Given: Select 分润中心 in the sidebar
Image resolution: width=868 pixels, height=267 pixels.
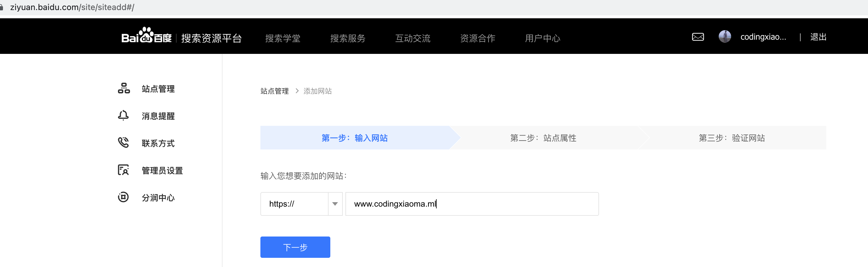Looking at the screenshot, I should [158, 198].
